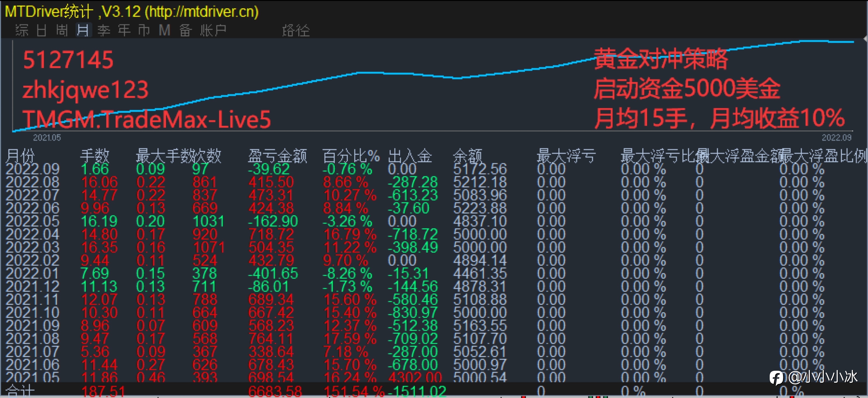The image size is (868, 398).
Task: Click the 出入金 column header
Action: click(410, 156)
